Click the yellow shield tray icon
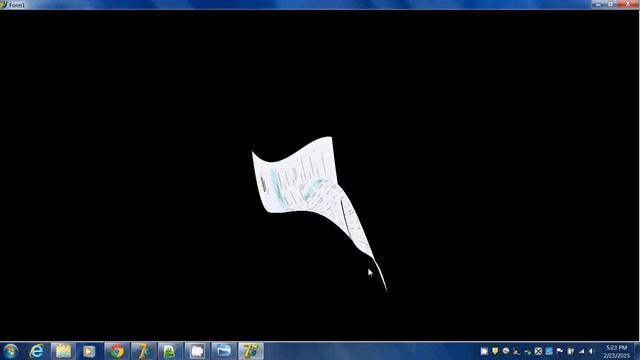The height and width of the screenshot is (360, 640). (x=495, y=351)
